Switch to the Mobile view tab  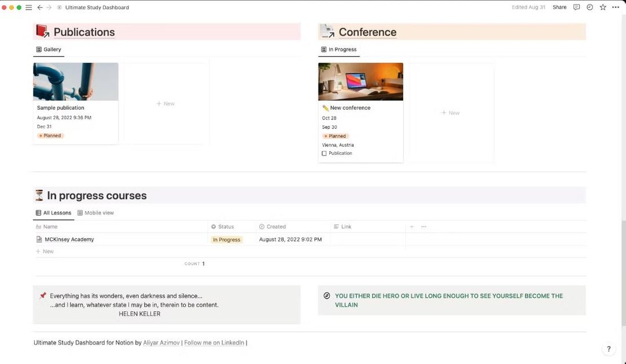tap(95, 213)
